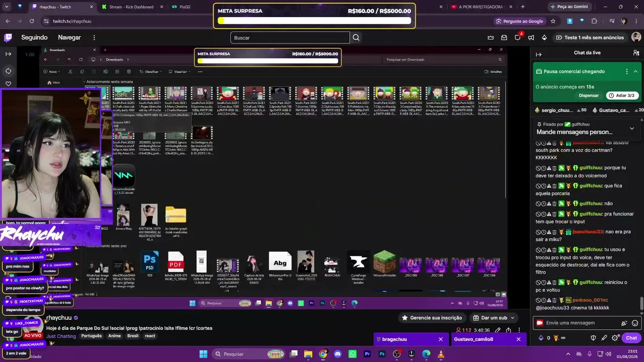Collapse the Pausa comercial chegando banner

click(635, 71)
